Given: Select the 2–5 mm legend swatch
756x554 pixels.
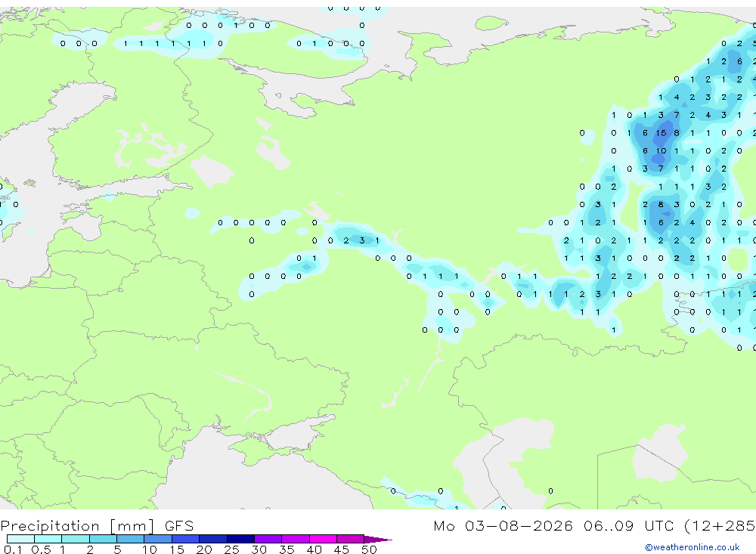Looking at the screenshot, I should 103,539.
